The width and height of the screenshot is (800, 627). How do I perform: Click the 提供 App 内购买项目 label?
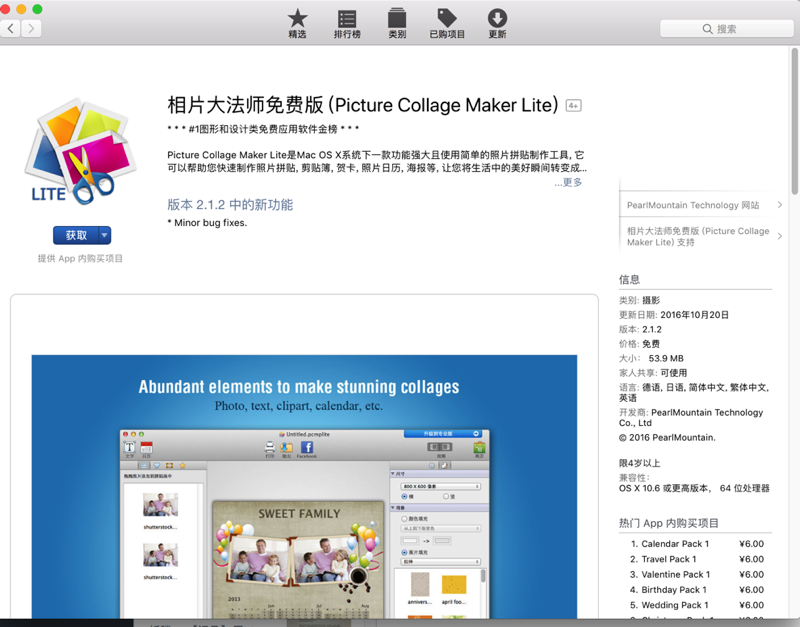(80, 259)
